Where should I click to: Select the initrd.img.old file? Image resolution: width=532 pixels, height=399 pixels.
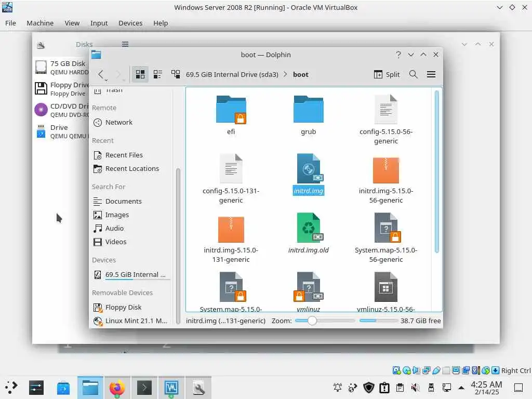coord(309,233)
